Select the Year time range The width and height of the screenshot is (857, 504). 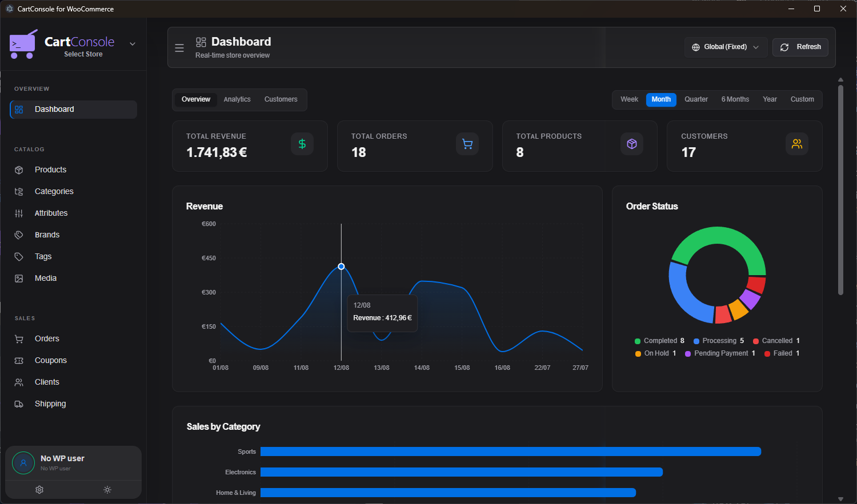tap(770, 99)
